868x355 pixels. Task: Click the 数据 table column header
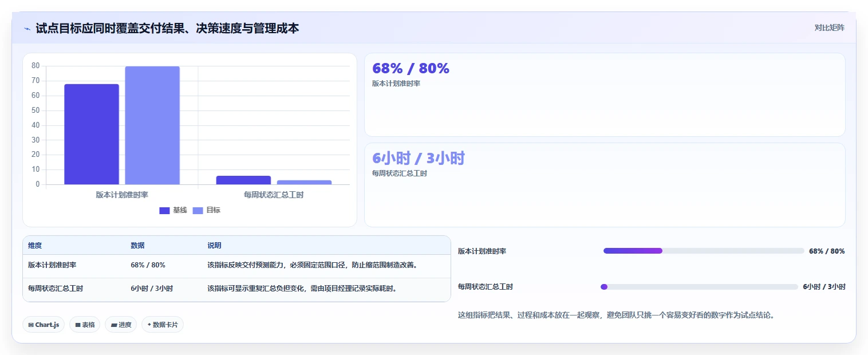point(137,245)
